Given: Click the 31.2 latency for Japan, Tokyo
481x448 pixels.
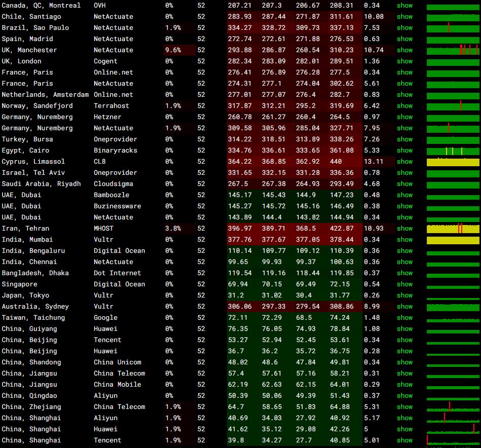Looking at the screenshot, I should click(235, 295).
